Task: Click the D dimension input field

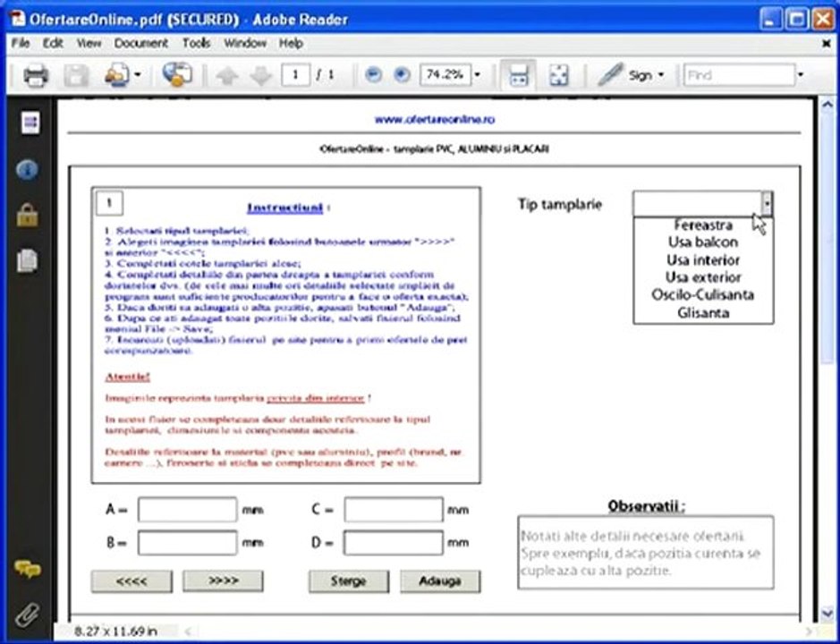Action: (394, 543)
